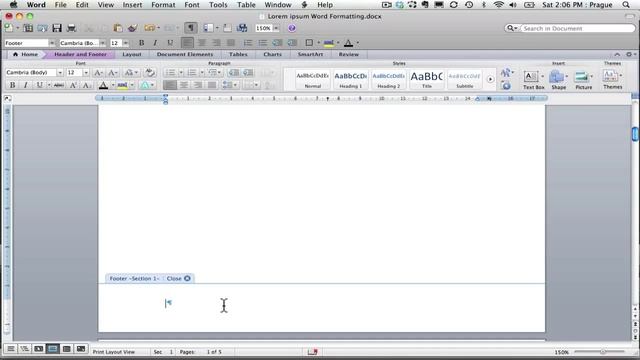Select the Format Painter brush icon
The width and height of the screenshot is (640, 360).
(132, 28)
